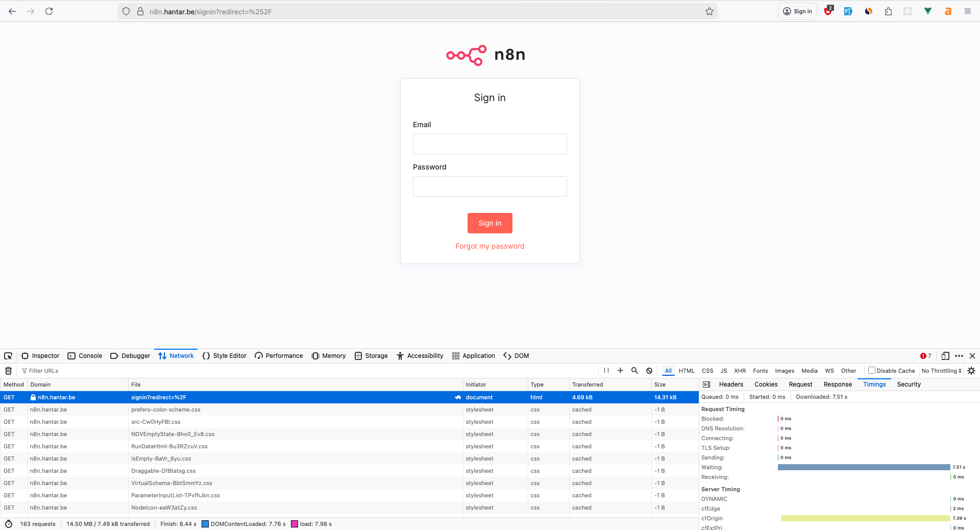Go back to the previous page
980x530 pixels.
(x=12, y=11)
